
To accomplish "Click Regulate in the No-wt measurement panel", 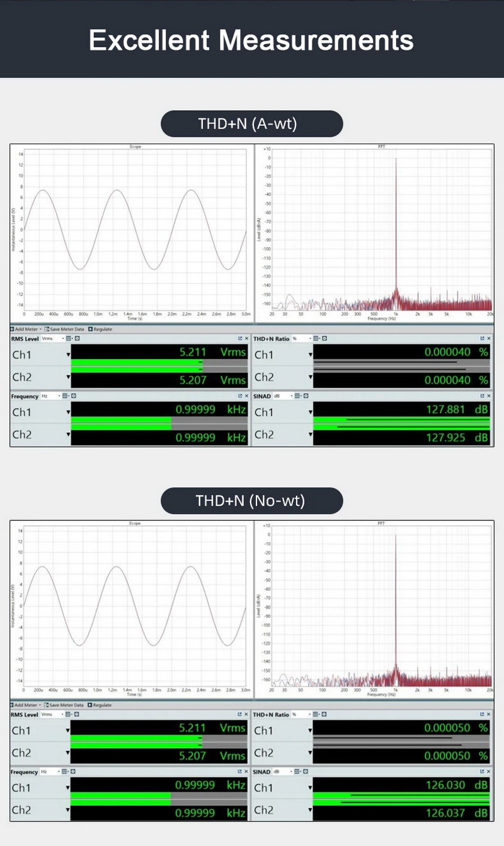I will (x=100, y=705).
